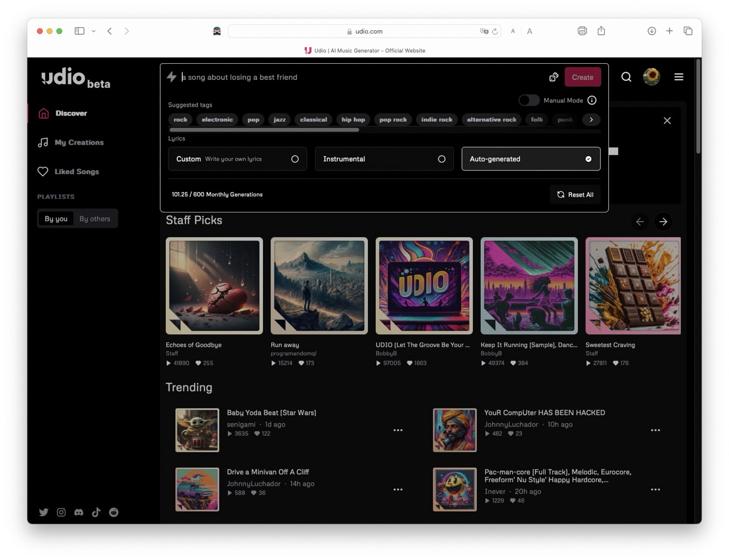The height and width of the screenshot is (560, 729).
Task: Open the hamburger menu icon
Action: pyautogui.click(x=678, y=77)
